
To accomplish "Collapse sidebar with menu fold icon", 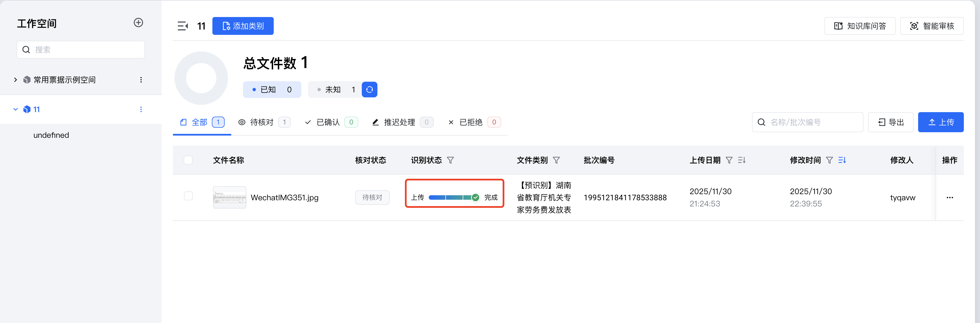I will click(183, 26).
